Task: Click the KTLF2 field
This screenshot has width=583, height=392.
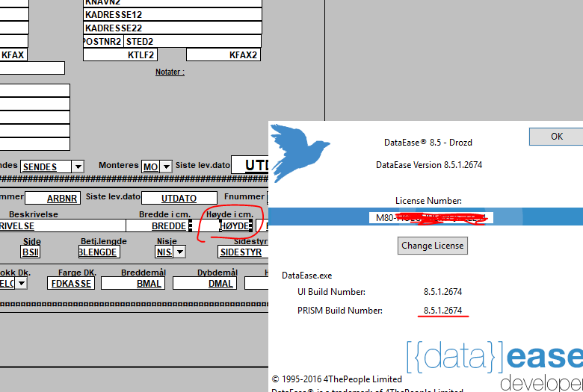Action: (x=120, y=55)
